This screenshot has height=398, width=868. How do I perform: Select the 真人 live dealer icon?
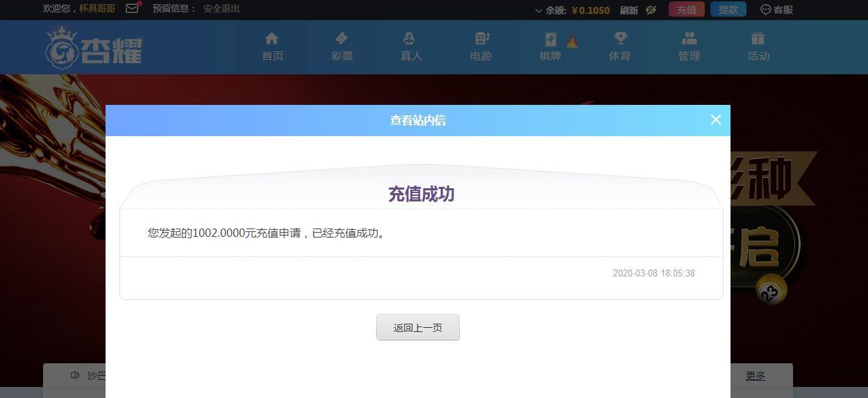(x=410, y=39)
